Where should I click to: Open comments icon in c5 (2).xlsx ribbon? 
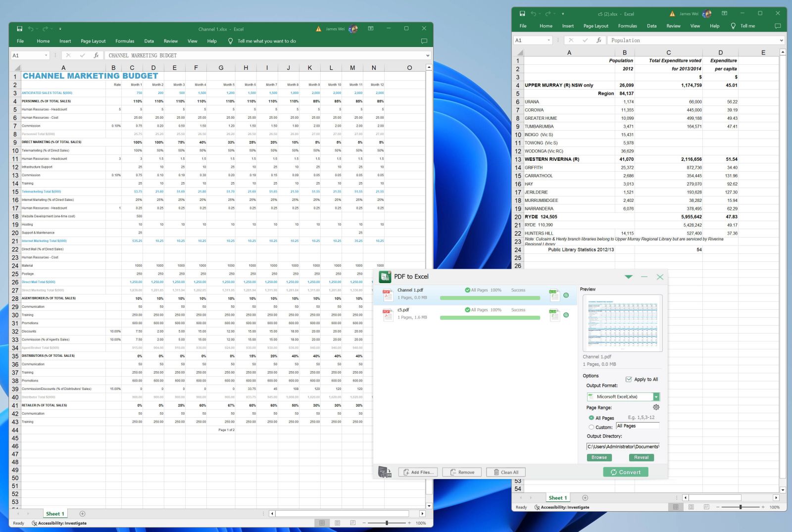pyautogui.click(x=778, y=26)
